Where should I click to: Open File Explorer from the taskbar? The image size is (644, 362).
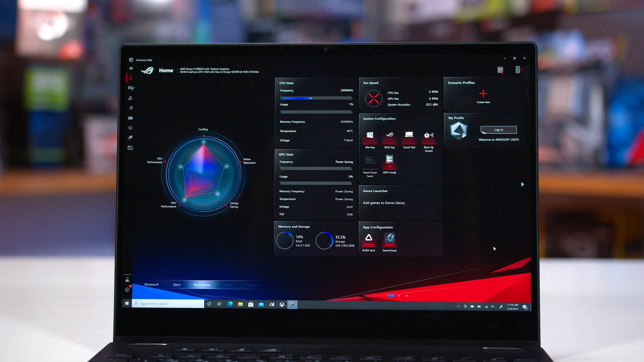240,304
